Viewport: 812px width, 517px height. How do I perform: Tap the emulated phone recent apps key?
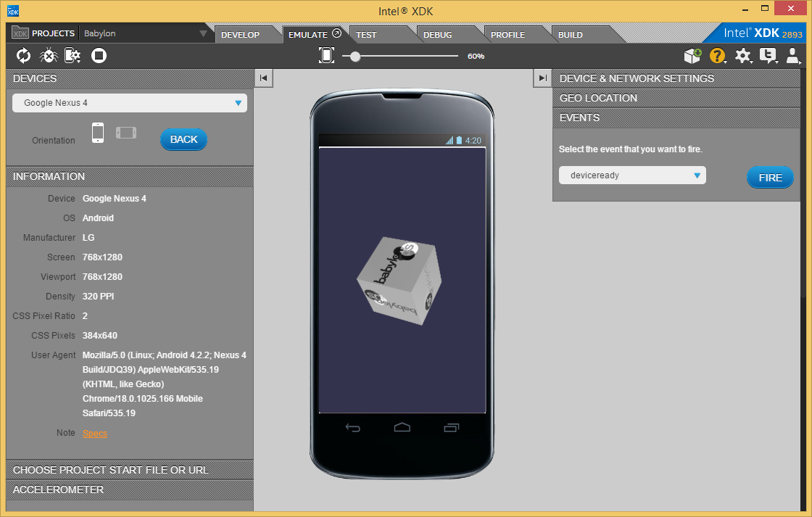pyautogui.click(x=451, y=427)
